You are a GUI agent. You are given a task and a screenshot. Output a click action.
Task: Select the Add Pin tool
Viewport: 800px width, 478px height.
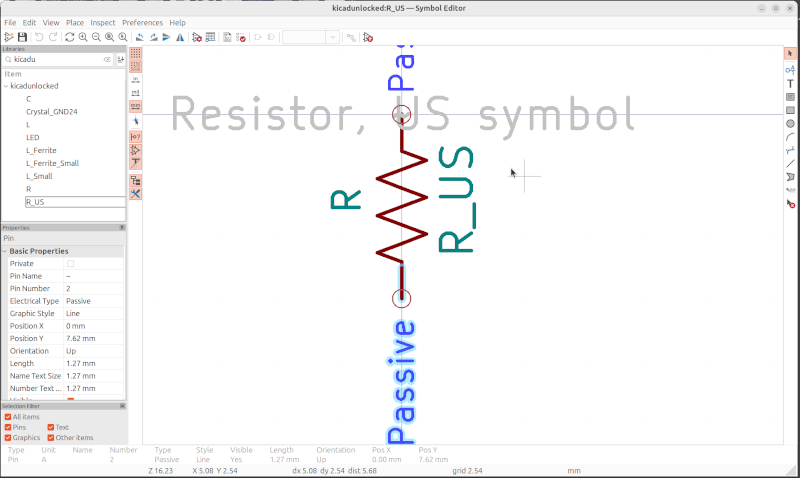point(790,69)
